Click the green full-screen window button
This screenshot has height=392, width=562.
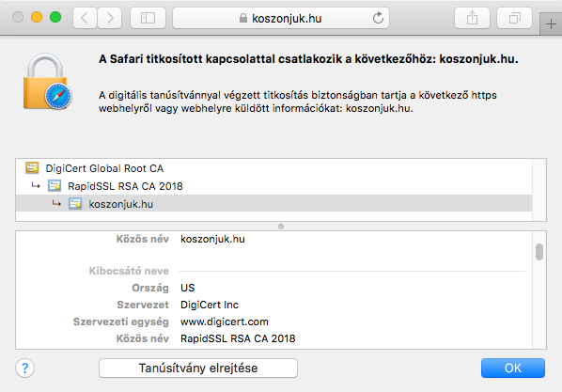[x=55, y=17]
